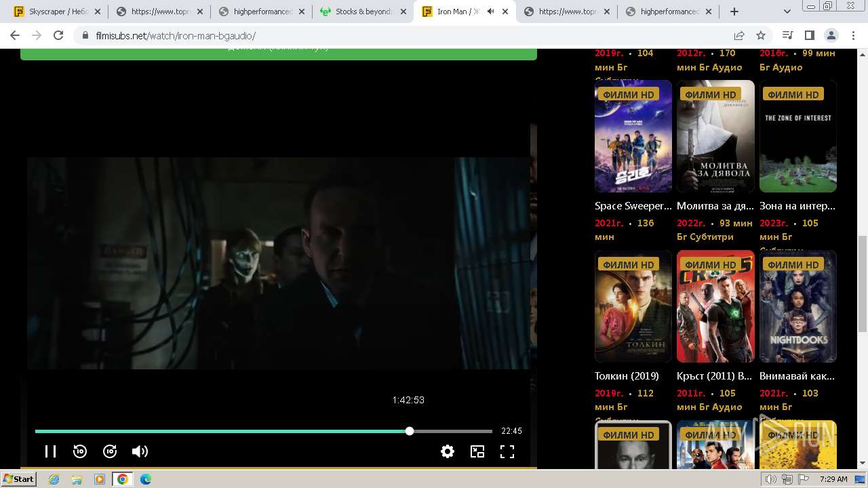Close the Stocks & beyond tab

coord(403,12)
